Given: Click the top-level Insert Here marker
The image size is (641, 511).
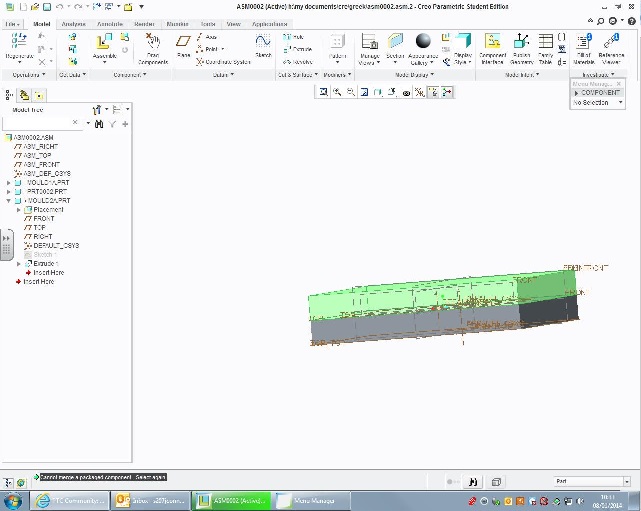Looking at the screenshot, I should pyautogui.click(x=35, y=282).
